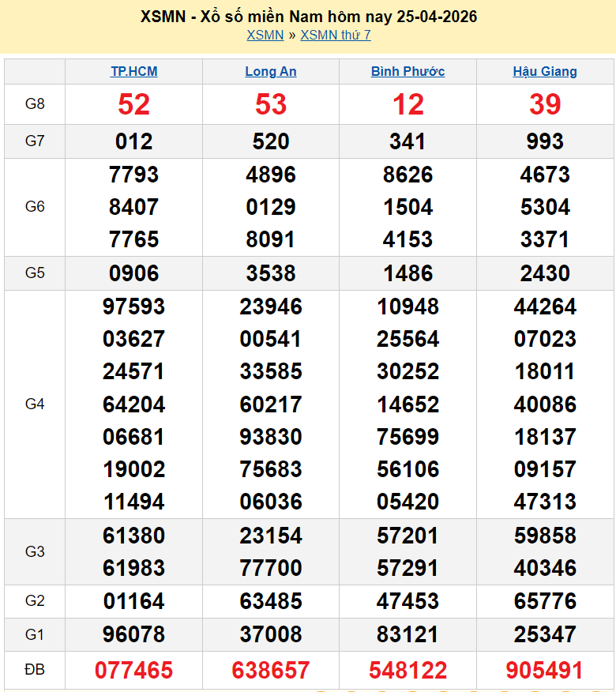Open the 'XSMN thứ 7' link
This screenshot has width=616, height=692.
point(336,35)
